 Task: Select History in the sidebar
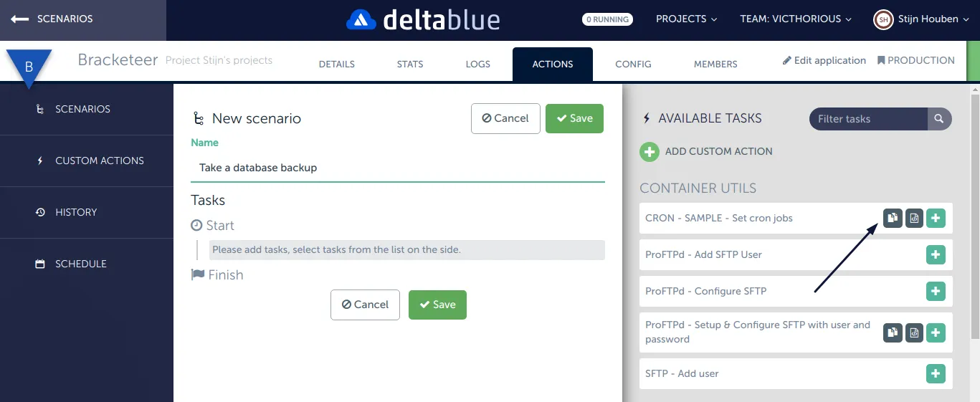pos(75,212)
